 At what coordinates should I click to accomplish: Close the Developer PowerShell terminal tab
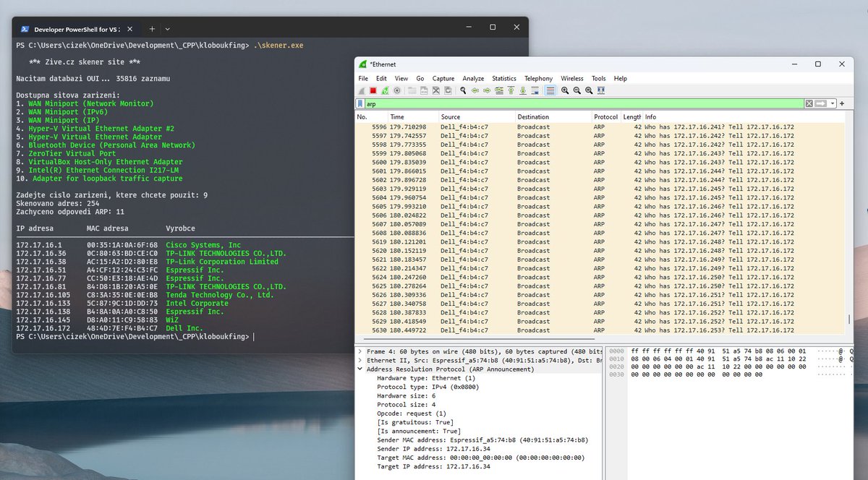pyautogui.click(x=132, y=28)
